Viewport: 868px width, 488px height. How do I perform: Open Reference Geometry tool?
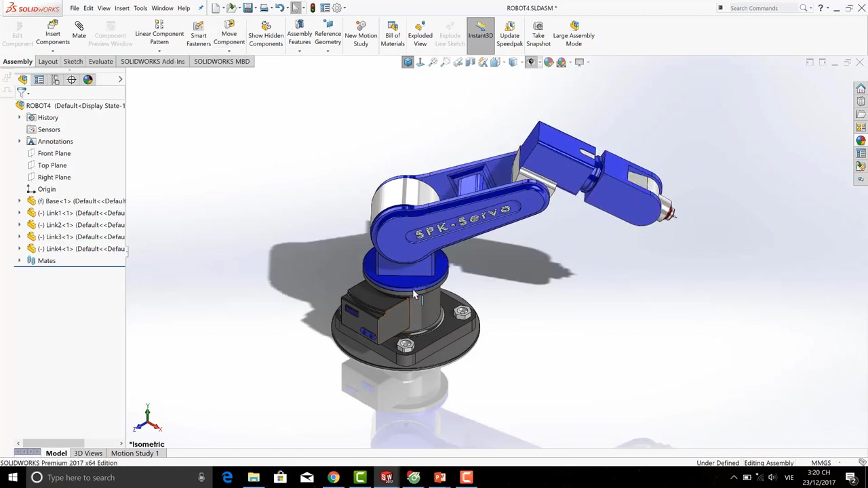tap(328, 34)
